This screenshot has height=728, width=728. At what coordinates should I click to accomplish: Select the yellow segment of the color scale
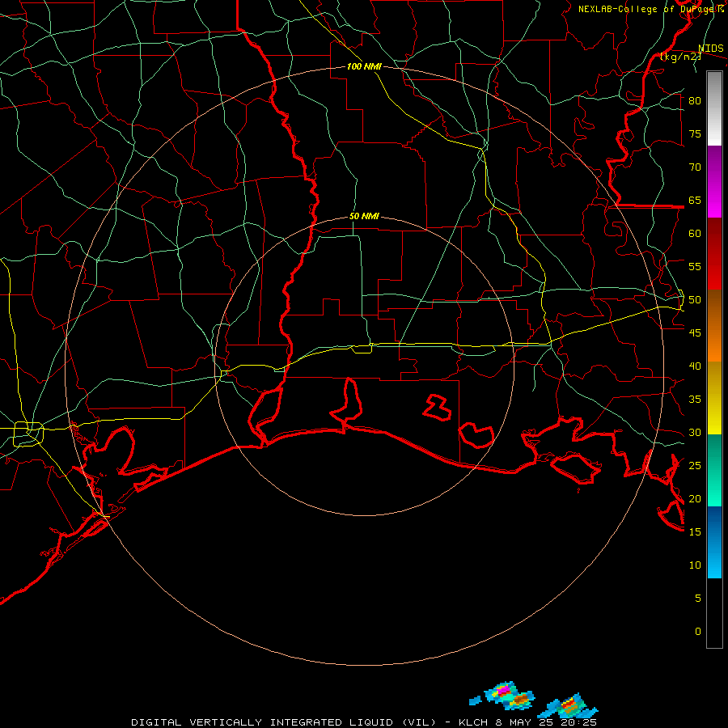(714, 398)
